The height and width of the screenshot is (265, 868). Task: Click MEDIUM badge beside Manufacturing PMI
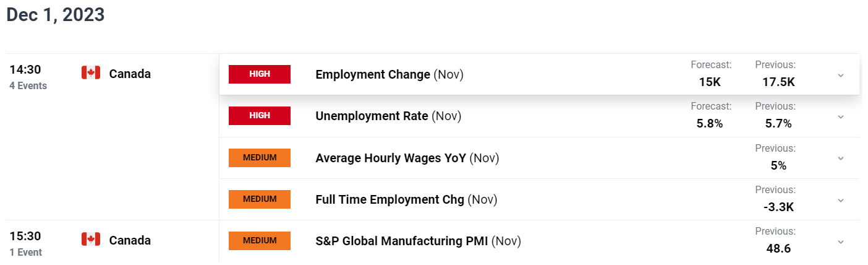coord(260,240)
